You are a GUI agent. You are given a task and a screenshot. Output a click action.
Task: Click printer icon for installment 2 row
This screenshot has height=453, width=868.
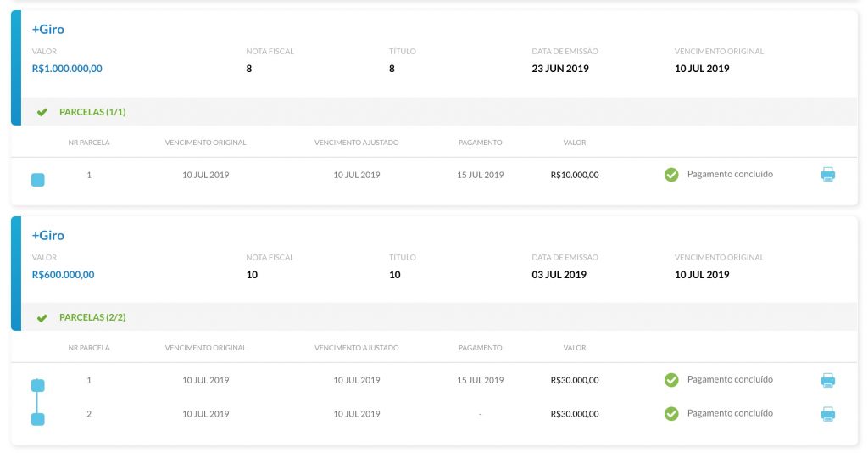pos(827,414)
